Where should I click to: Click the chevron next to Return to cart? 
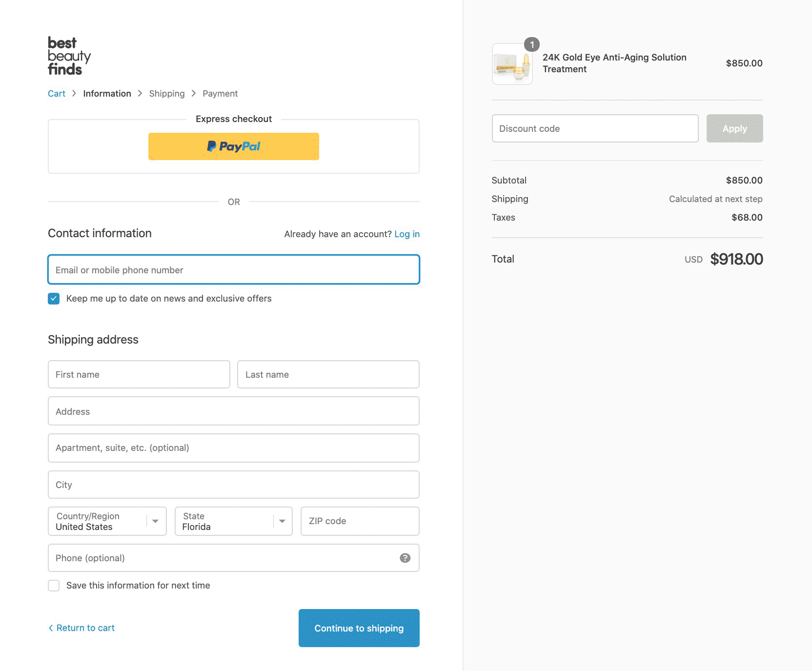pyautogui.click(x=51, y=628)
